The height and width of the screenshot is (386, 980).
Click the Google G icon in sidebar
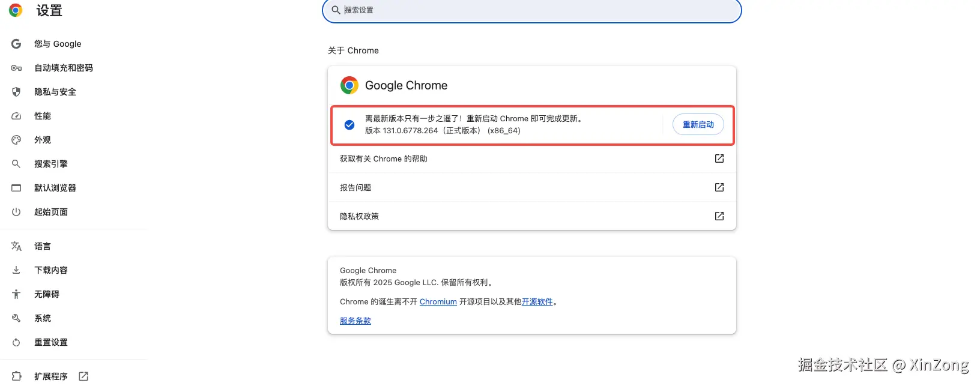coord(16,44)
